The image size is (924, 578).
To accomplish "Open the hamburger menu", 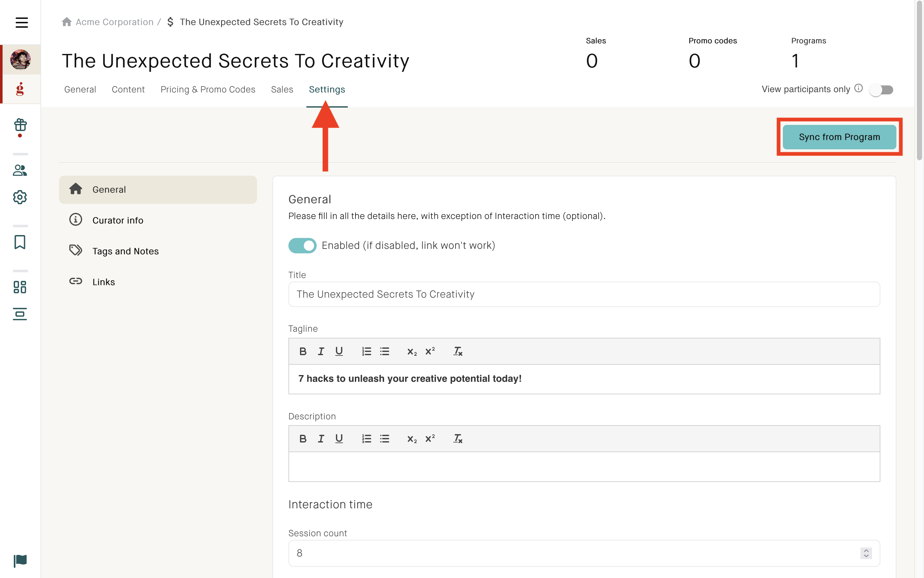I will 21,22.
